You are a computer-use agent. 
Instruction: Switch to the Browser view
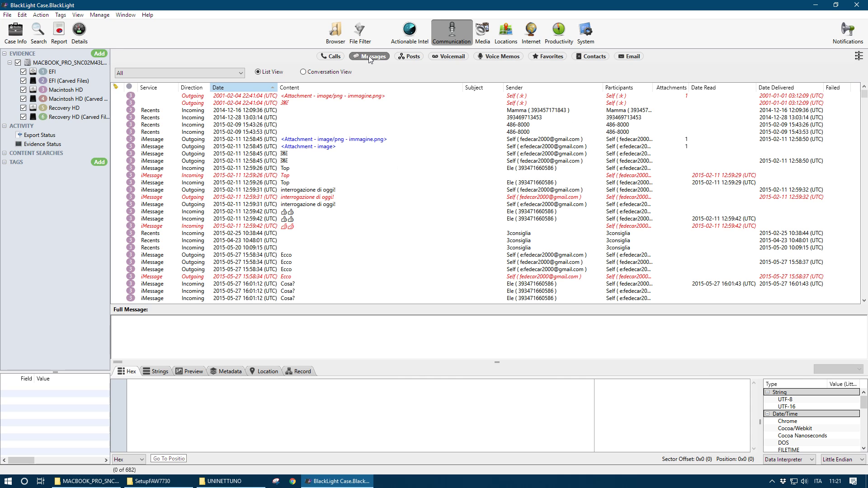335,33
